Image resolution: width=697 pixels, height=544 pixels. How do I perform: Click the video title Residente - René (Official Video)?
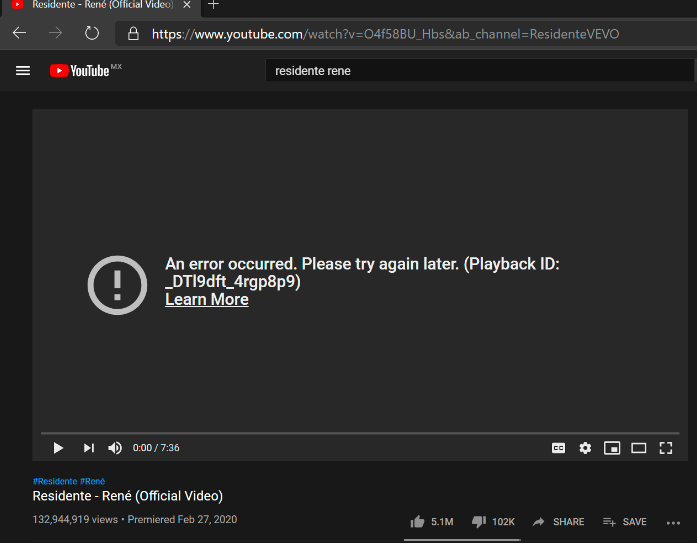pos(128,496)
